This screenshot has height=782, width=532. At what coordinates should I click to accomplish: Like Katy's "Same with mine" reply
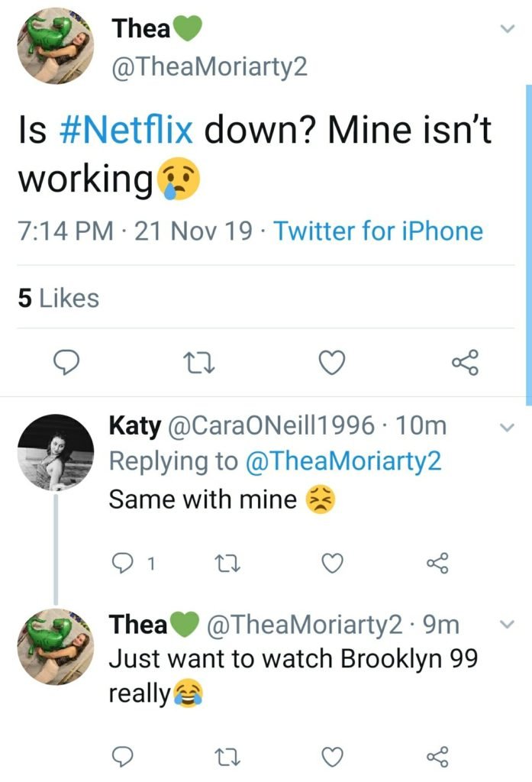(330, 564)
